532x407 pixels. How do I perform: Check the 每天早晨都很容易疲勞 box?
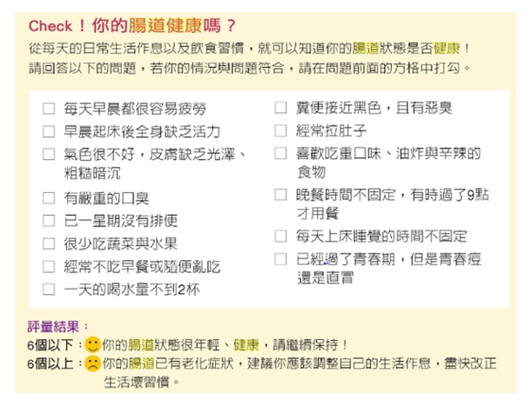pyautogui.click(x=49, y=109)
